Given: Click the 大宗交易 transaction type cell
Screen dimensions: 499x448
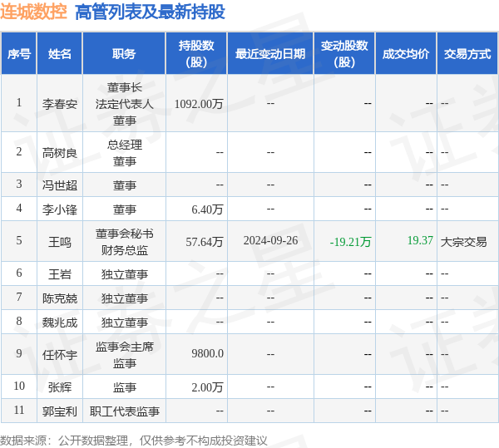Looking at the screenshot, I should coord(464,242).
